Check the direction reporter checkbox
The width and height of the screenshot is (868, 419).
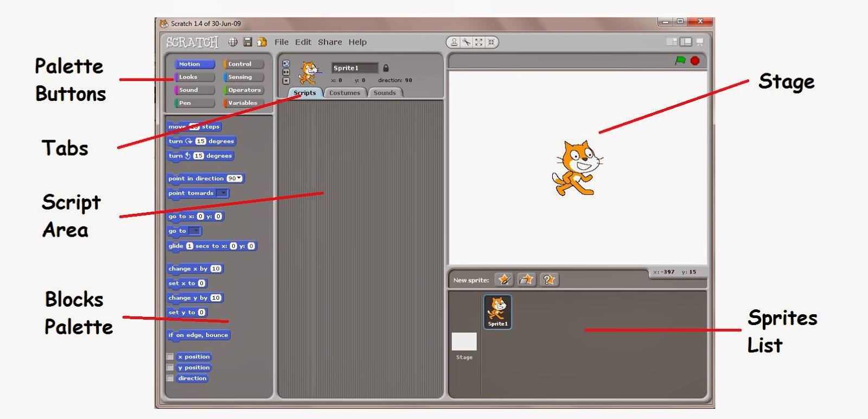[x=170, y=378]
